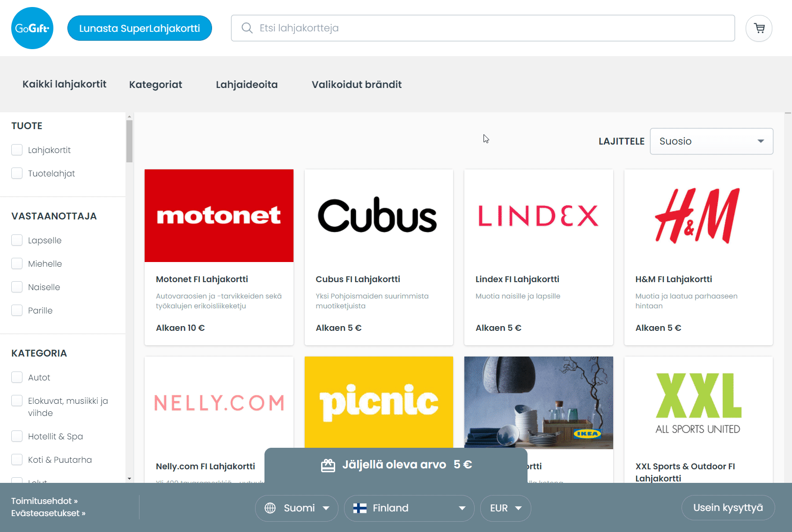Image resolution: width=792 pixels, height=532 pixels.
Task: Open the Cubus logo image
Action: pos(379,216)
